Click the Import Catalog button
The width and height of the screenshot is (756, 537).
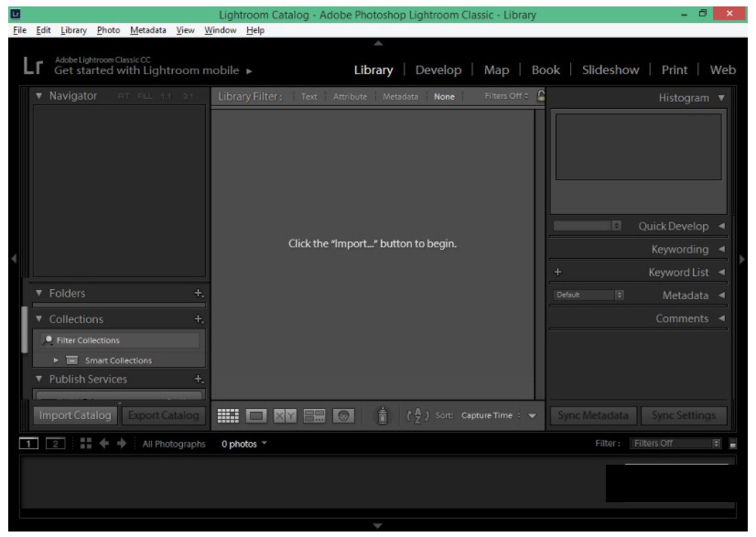(75, 415)
